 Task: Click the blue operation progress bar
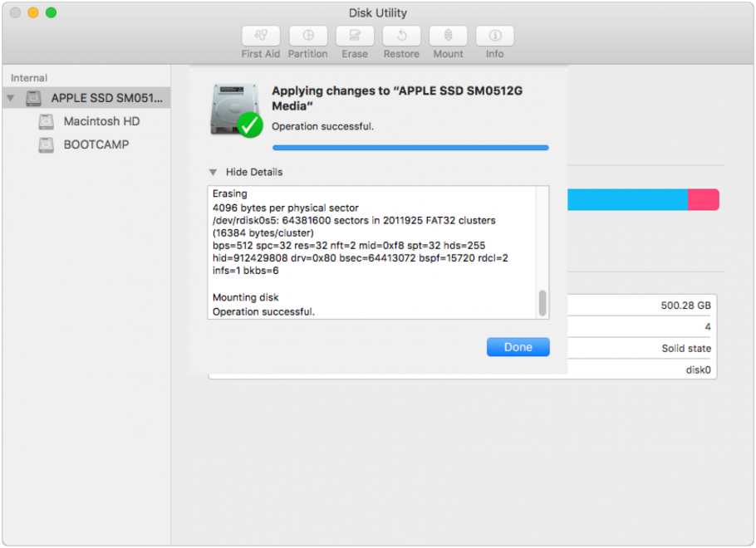pyautogui.click(x=410, y=148)
